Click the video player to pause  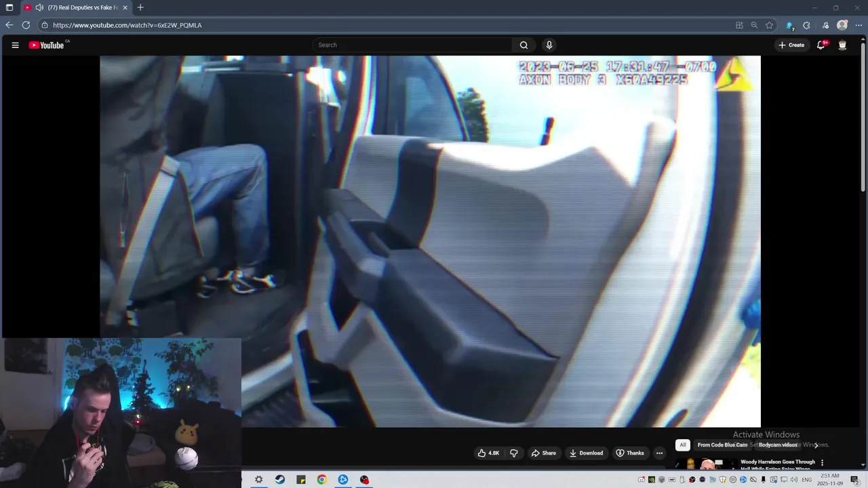pyautogui.click(x=430, y=241)
